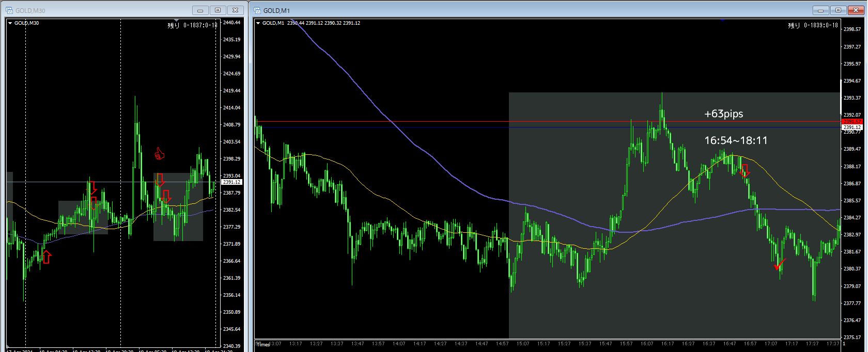The height and width of the screenshot is (352, 868).
Task: Close the GOLD,M1 chart window
Action: 856,10
